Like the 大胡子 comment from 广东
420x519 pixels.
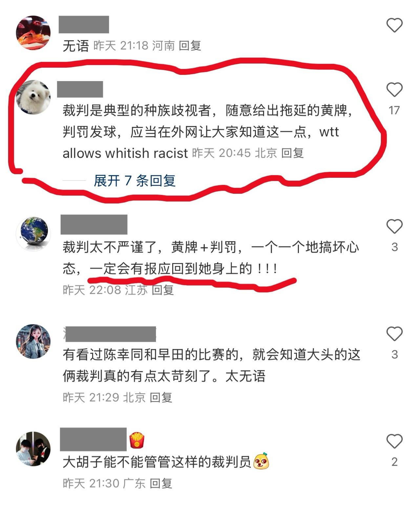pos(394,441)
